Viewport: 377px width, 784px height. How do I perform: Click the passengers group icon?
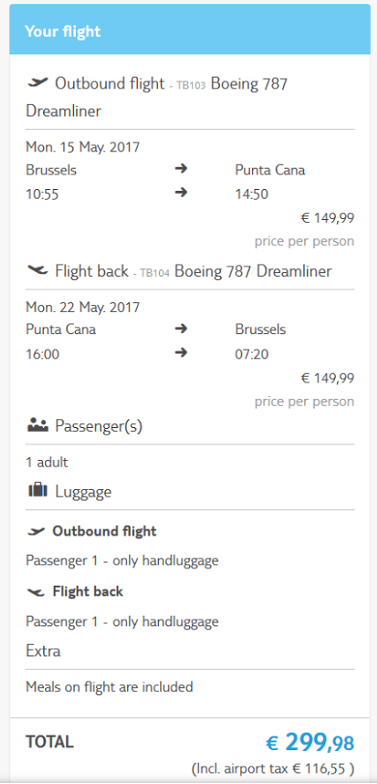(38, 426)
